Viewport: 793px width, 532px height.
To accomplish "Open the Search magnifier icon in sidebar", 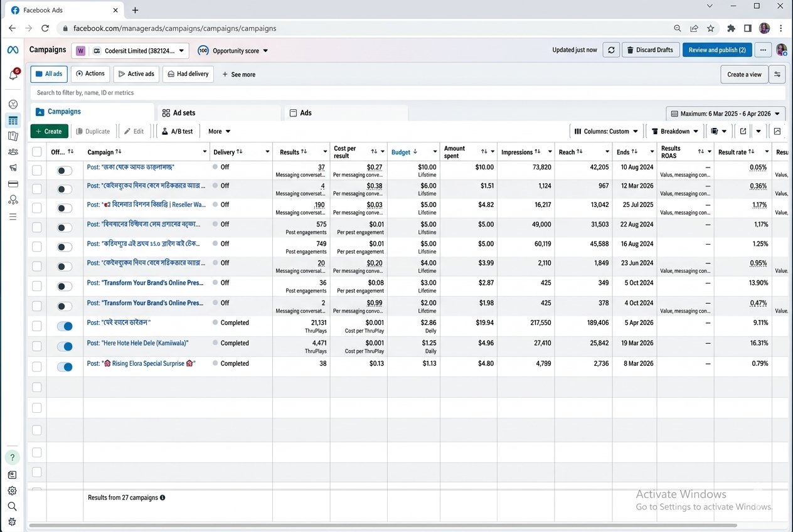I will [x=13, y=506].
